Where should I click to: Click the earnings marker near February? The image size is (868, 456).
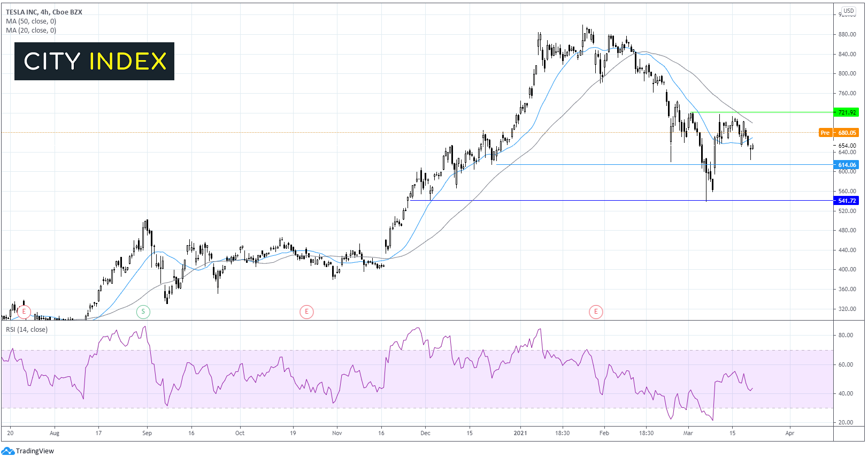[596, 311]
